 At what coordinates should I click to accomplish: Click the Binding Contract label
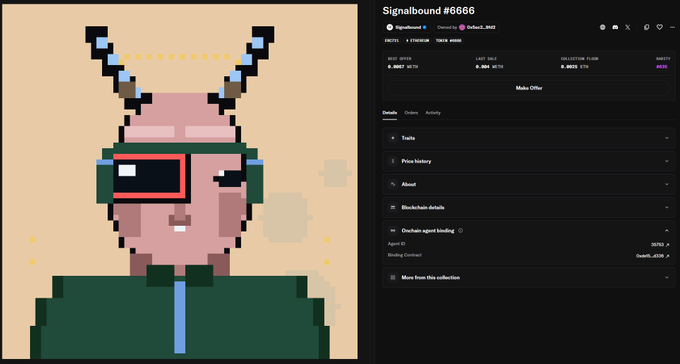coord(405,255)
